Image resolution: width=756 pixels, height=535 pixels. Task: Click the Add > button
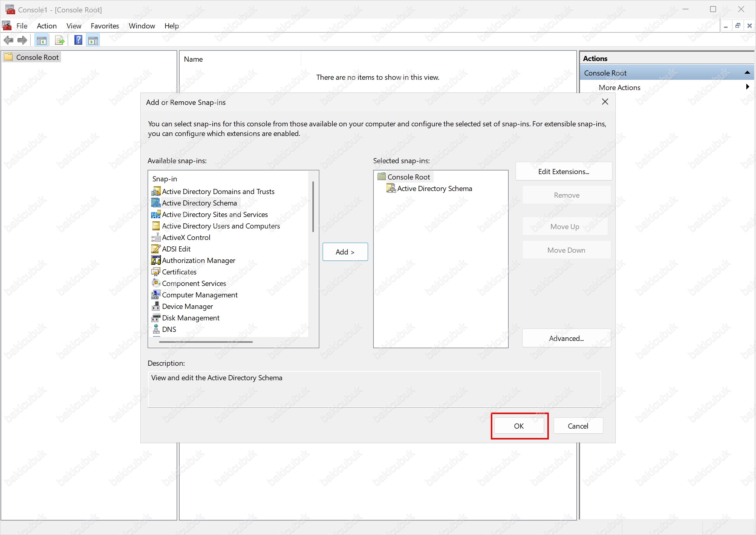345,252
